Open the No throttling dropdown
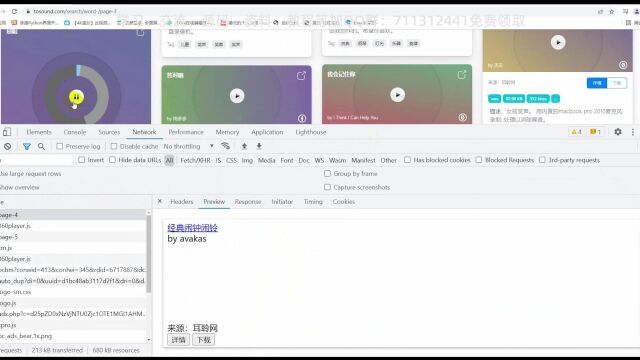 (x=189, y=146)
